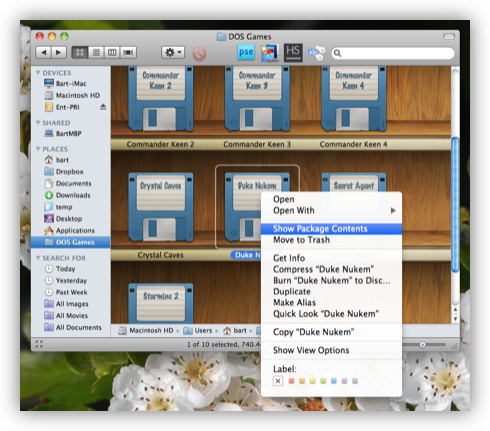Screen dimensions: 490x431
Task: Click the red prohibited-sign toolbar icon
Action: coord(199,53)
